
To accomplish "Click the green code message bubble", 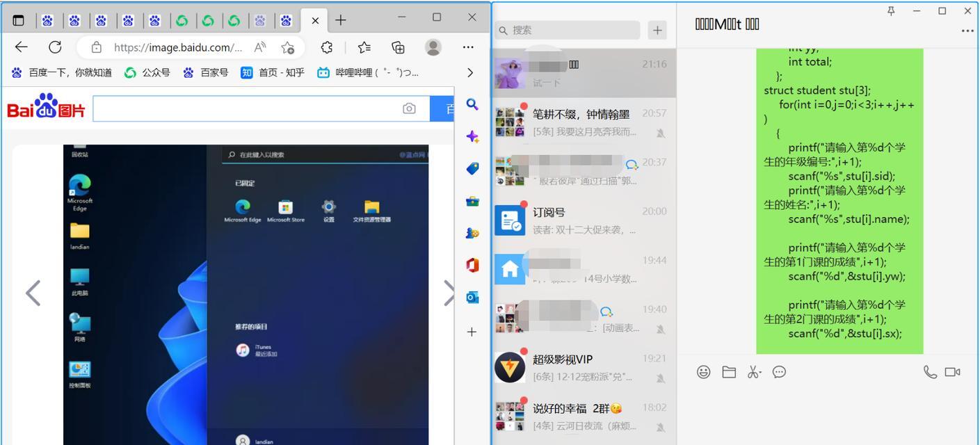I will click(x=840, y=201).
